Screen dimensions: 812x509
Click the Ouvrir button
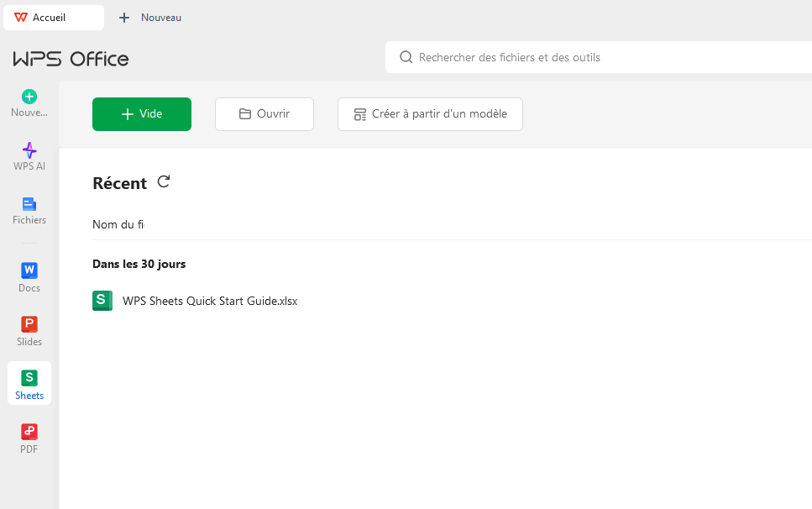point(265,114)
